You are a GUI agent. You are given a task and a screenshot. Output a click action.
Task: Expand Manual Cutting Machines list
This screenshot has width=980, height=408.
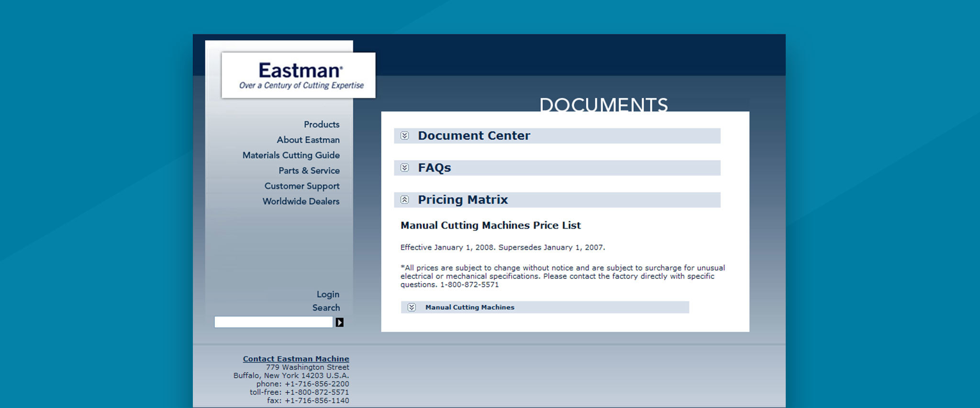point(412,308)
